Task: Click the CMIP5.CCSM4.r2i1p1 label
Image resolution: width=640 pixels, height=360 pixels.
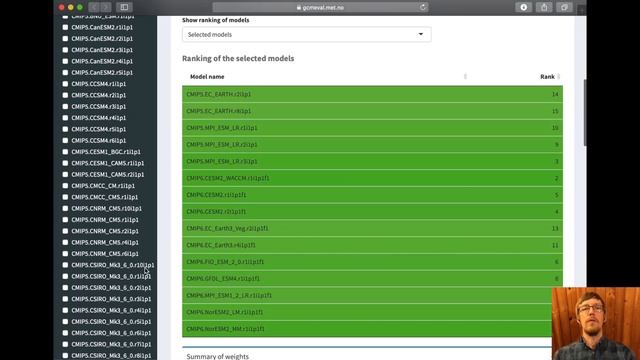Action: (x=99, y=95)
